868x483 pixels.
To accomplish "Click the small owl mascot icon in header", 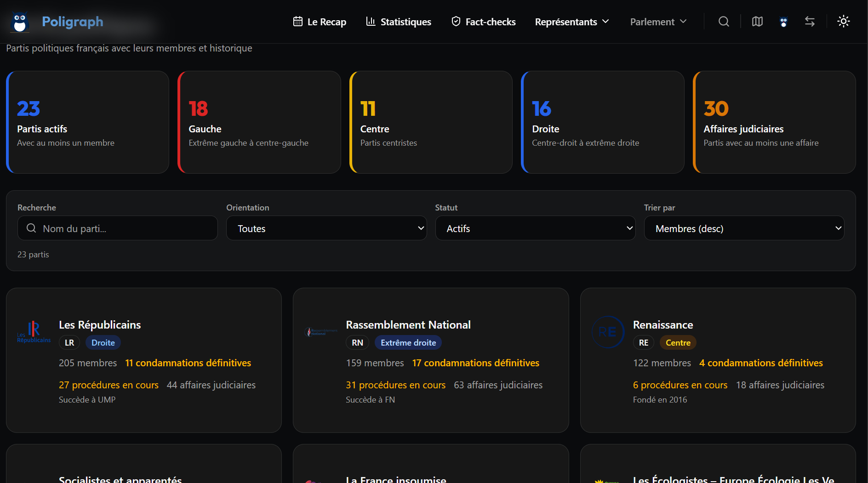I will [783, 22].
